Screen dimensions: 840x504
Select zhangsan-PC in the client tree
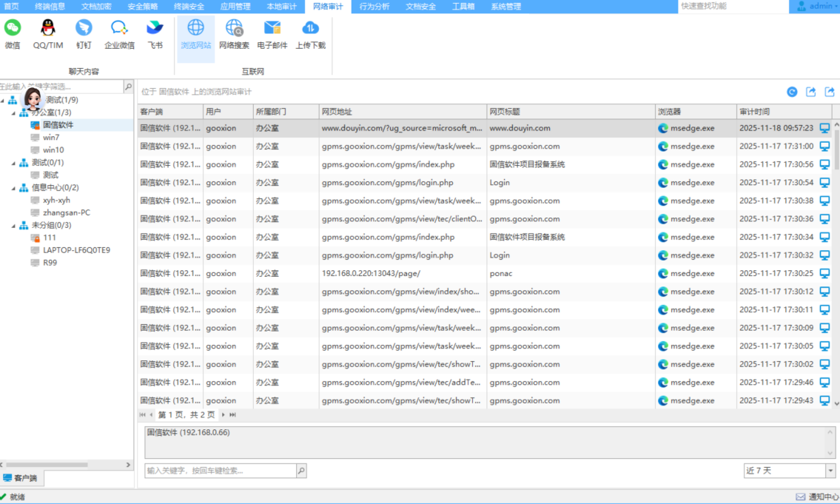click(67, 213)
